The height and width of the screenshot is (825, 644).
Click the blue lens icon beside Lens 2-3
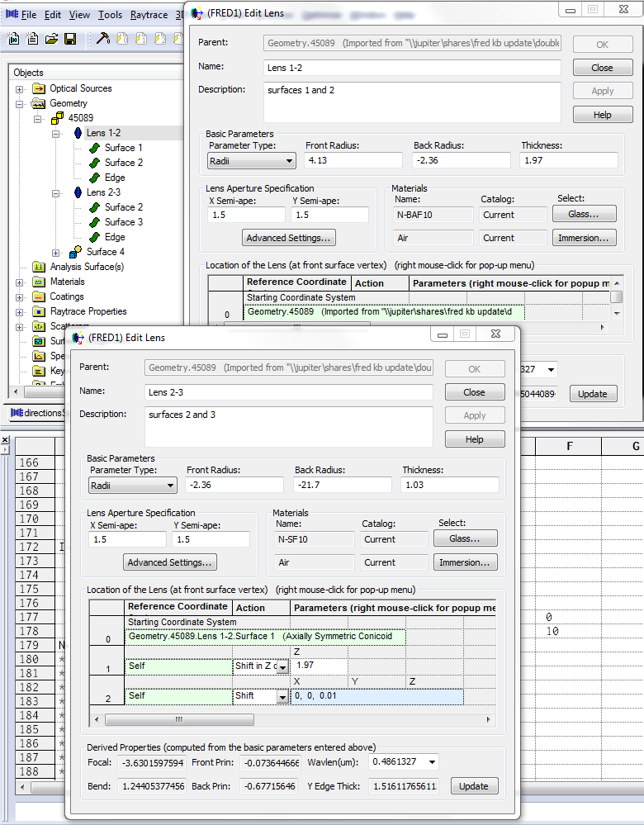(78, 192)
